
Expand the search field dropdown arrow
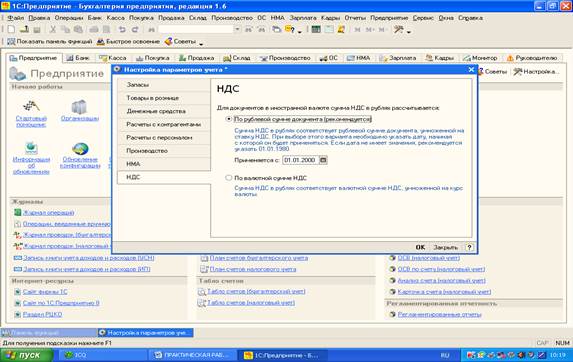click(238, 30)
